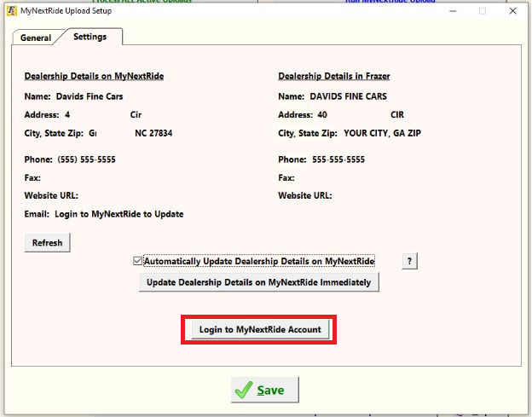Click the MyNextRide 'Website URL:' label
The width and height of the screenshot is (532, 417).
[51, 195]
